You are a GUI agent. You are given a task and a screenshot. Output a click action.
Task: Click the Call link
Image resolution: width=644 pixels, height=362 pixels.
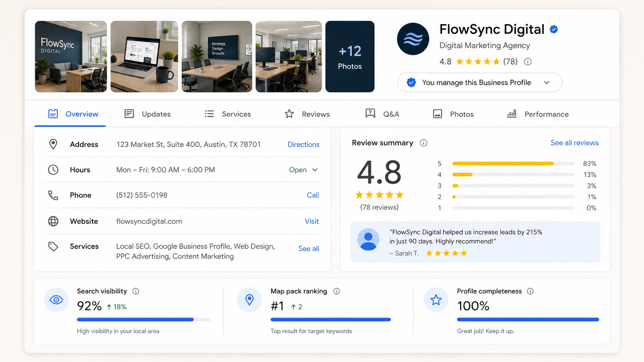click(313, 195)
